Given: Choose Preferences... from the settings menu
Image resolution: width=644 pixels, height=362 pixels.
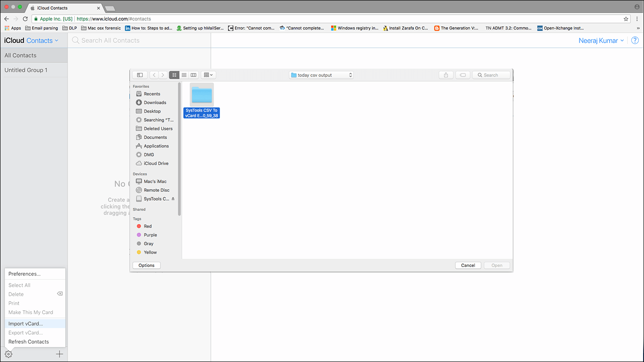Looking at the screenshot, I should [35, 274].
